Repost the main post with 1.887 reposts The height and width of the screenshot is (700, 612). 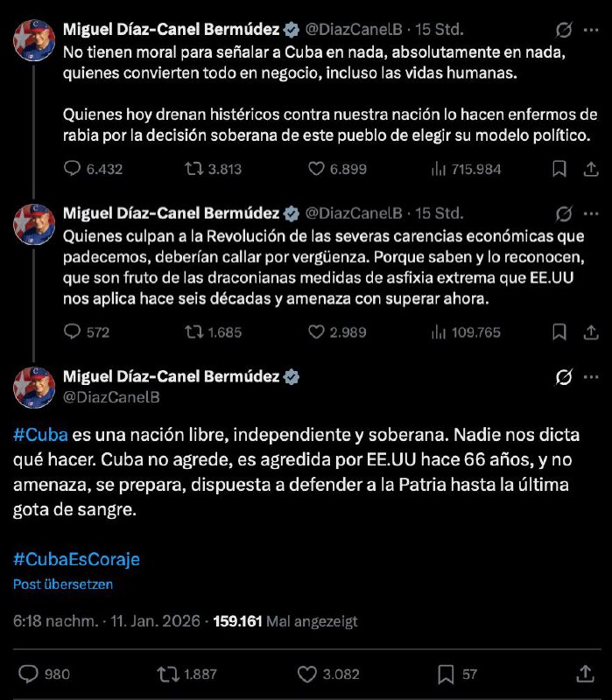[164, 674]
